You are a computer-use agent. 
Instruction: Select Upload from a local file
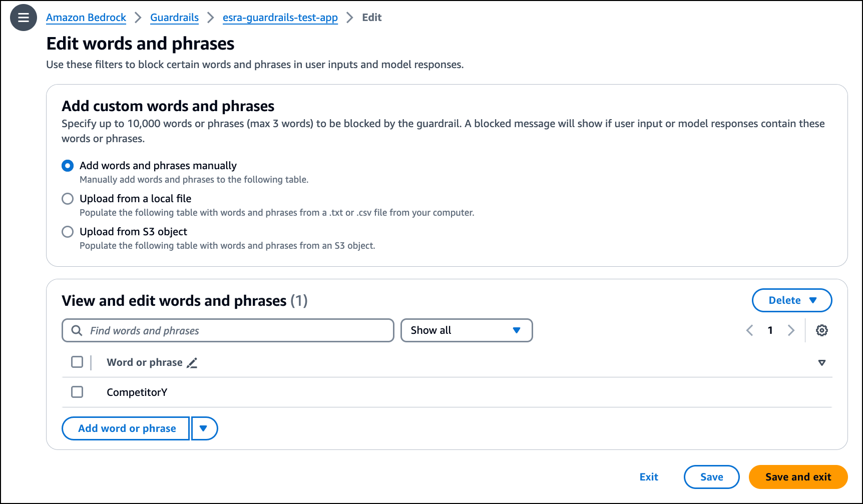(x=68, y=199)
